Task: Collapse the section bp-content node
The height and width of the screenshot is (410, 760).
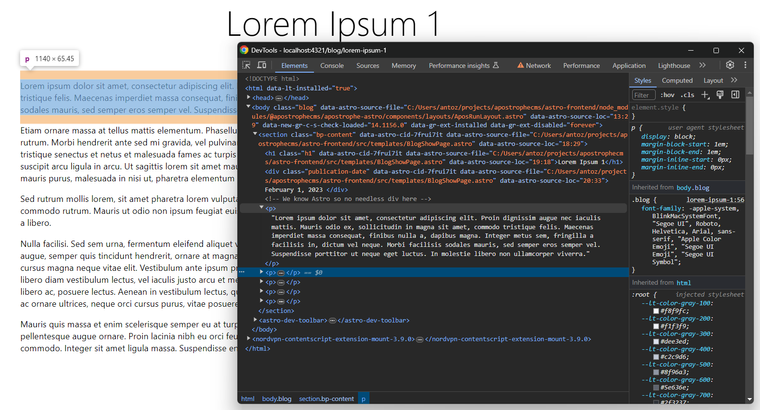Action: (255, 134)
